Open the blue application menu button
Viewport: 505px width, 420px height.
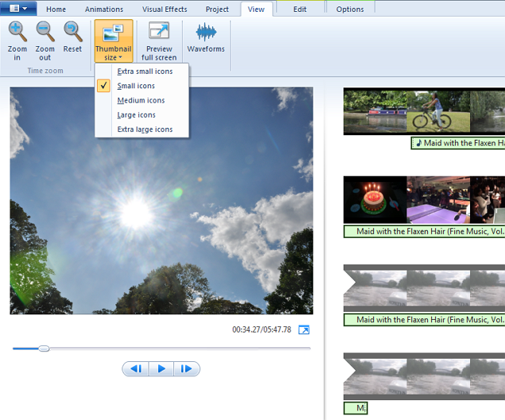click(18, 8)
